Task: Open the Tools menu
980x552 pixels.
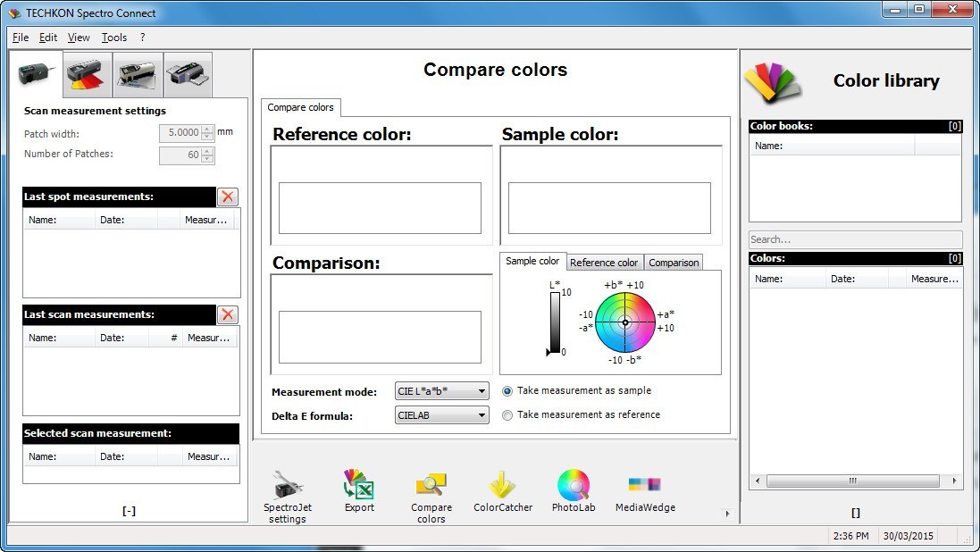Action: tap(114, 38)
